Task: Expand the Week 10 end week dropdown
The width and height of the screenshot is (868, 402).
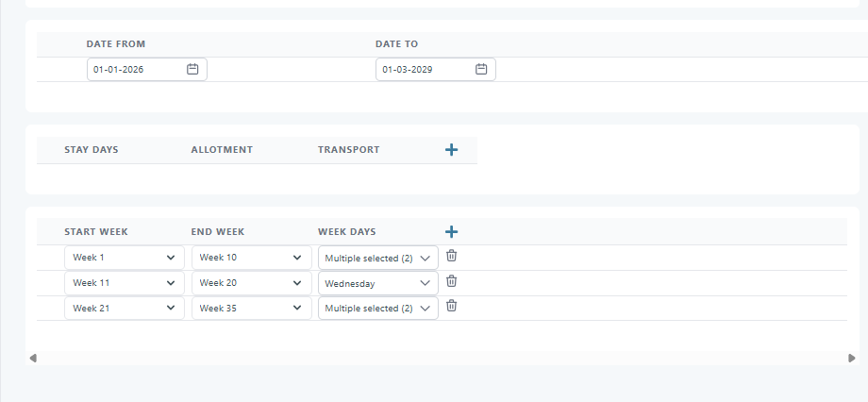Action: pos(251,258)
